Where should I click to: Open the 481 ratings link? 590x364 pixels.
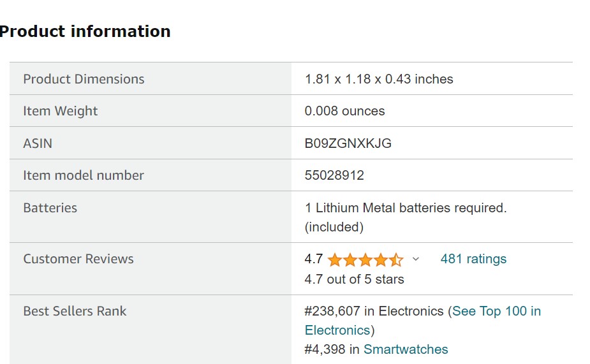[x=473, y=259]
